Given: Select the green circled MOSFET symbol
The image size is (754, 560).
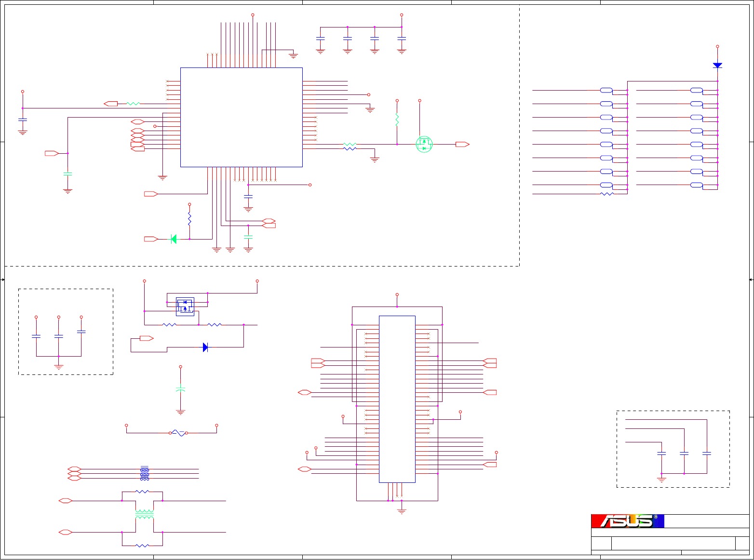Looking at the screenshot, I should tap(424, 144).
